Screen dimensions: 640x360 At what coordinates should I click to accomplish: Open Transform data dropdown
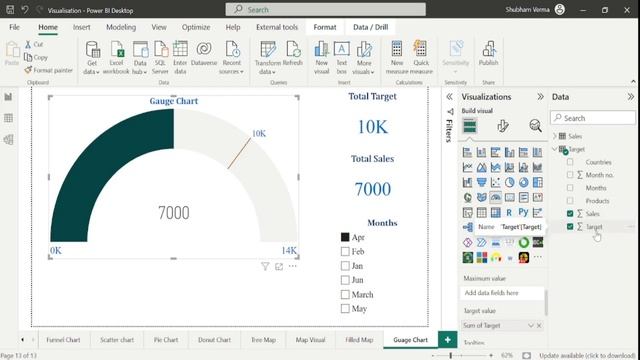pos(268,67)
